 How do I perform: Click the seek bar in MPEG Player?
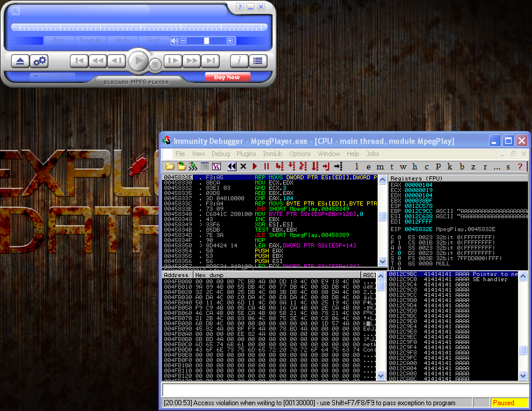(139, 27)
